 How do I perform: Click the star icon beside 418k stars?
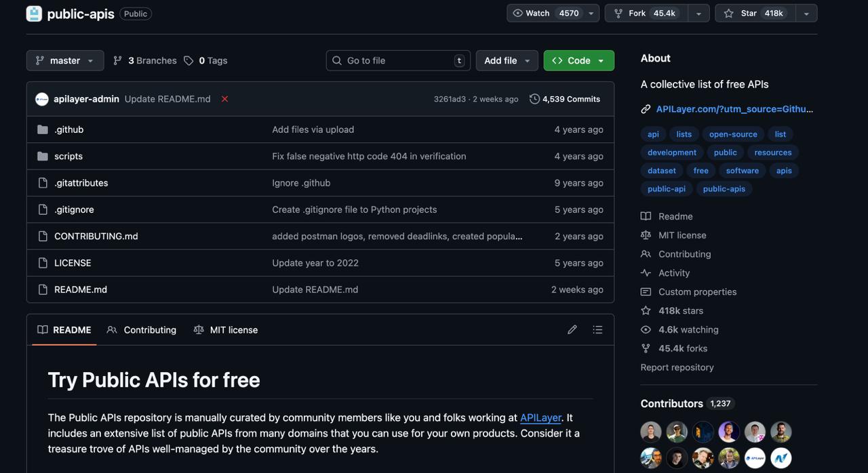pyautogui.click(x=646, y=310)
